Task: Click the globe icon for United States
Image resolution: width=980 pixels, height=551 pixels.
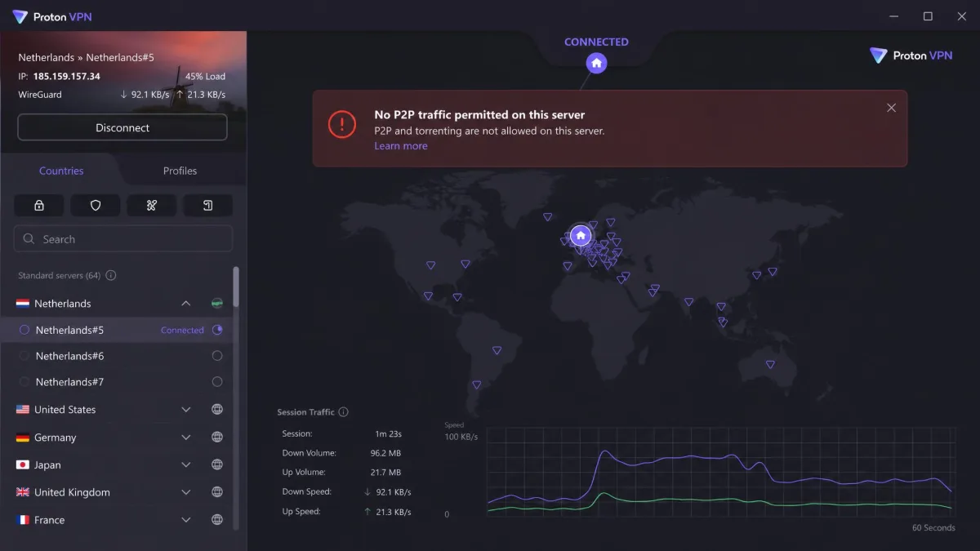Action: click(217, 410)
